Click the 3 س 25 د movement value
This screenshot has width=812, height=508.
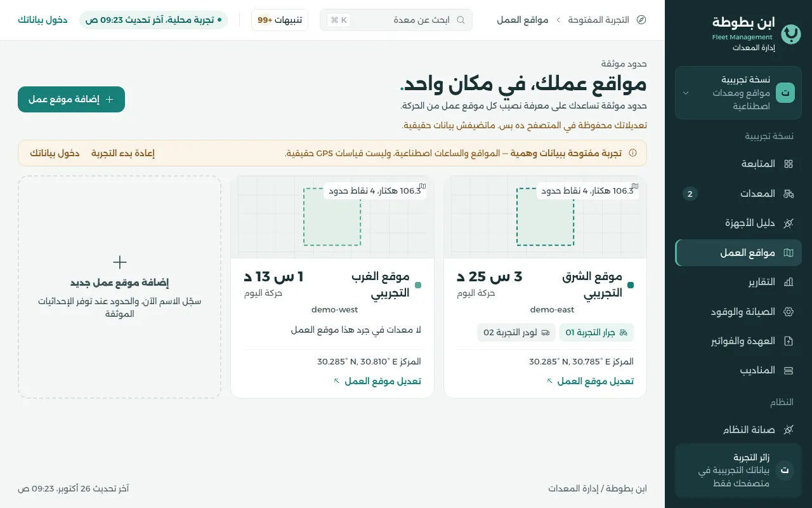point(489,276)
